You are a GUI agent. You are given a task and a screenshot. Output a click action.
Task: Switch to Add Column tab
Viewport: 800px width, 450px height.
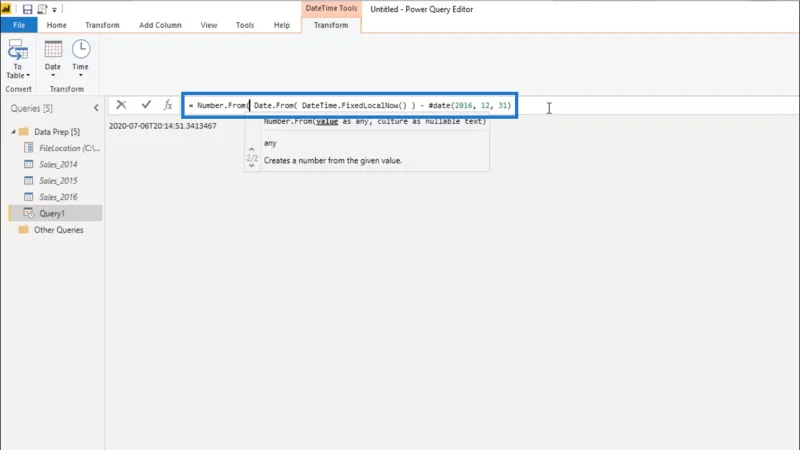coord(160,25)
